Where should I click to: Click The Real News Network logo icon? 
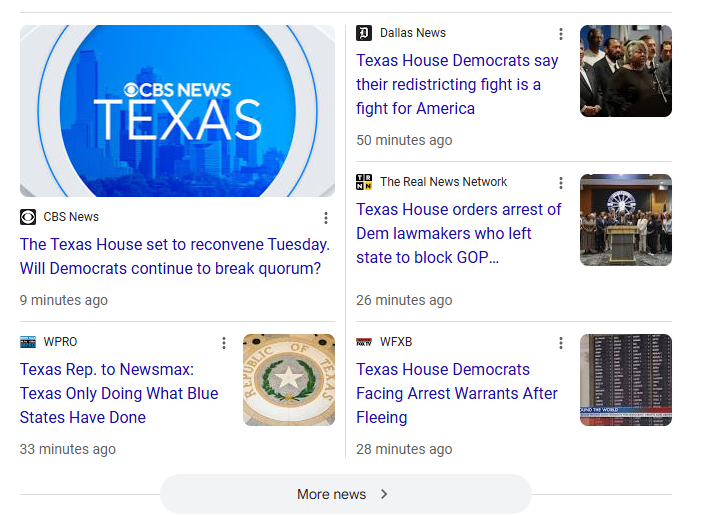[x=364, y=182]
